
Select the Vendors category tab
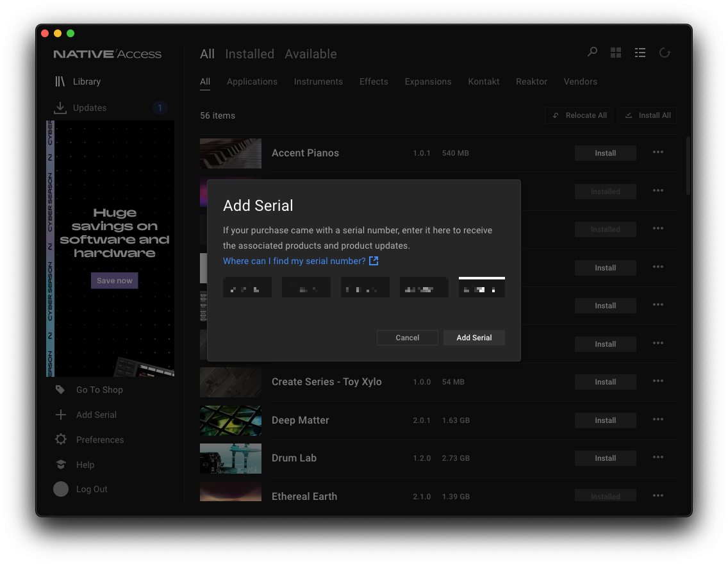tap(580, 81)
